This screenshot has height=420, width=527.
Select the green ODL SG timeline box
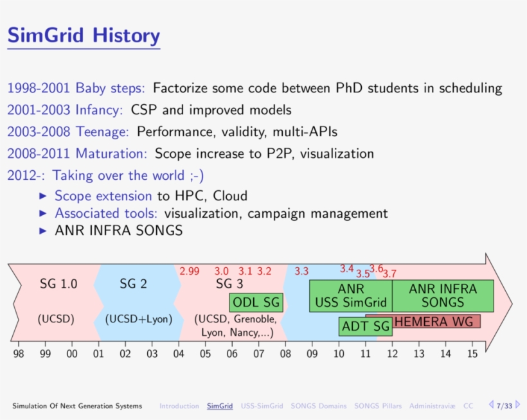(256, 302)
